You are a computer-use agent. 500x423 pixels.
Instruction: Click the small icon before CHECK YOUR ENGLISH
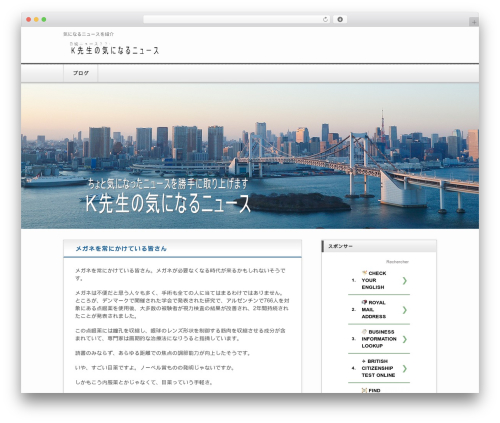(364, 273)
